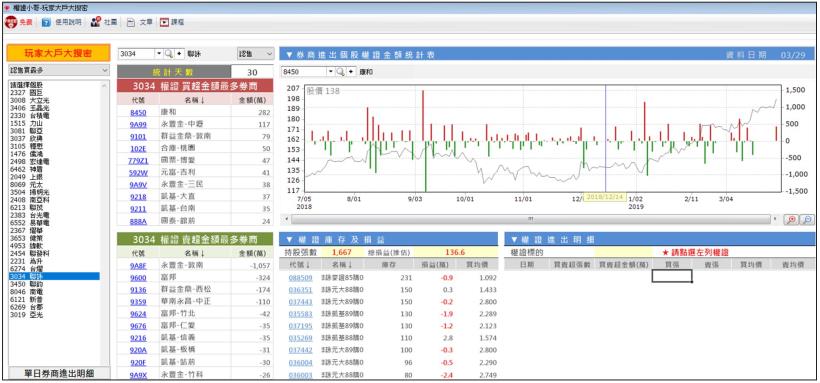This screenshot has width=820, height=383.
Task: Select highlighted 3034 row in the stock list
Action: pos(54,276)
